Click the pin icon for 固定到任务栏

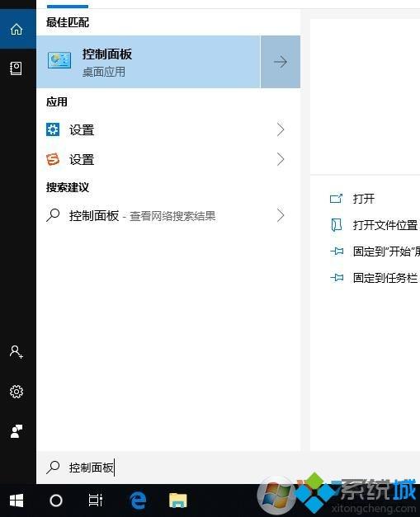(337, 278)
